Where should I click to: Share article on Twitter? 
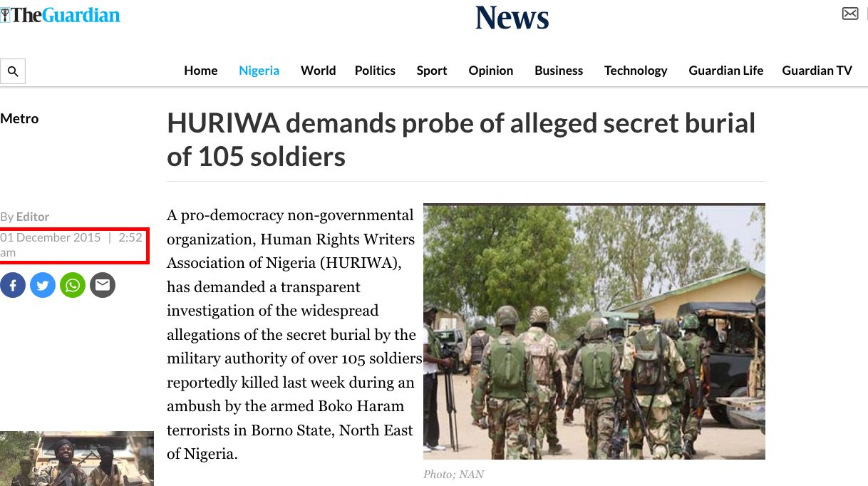43,286
